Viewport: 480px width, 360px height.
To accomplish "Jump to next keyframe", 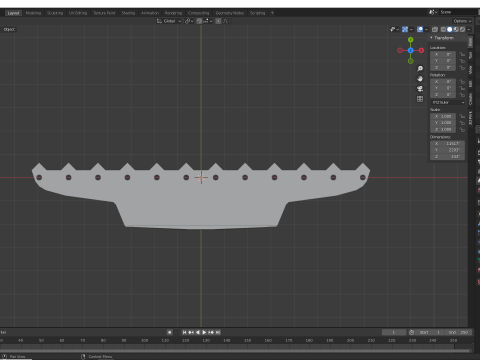I will tap(211, 332).
